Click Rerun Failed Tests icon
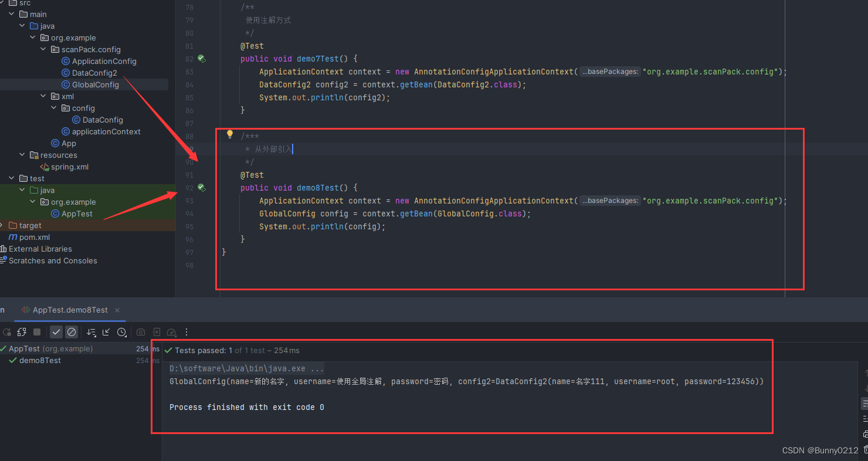This screenshot has width=868, height=461. click(22, 332)
